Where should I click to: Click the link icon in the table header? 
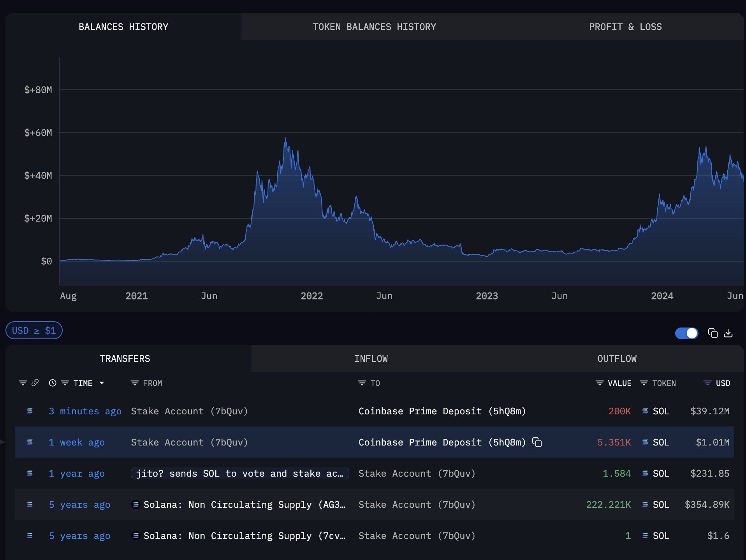pos(35,383)
